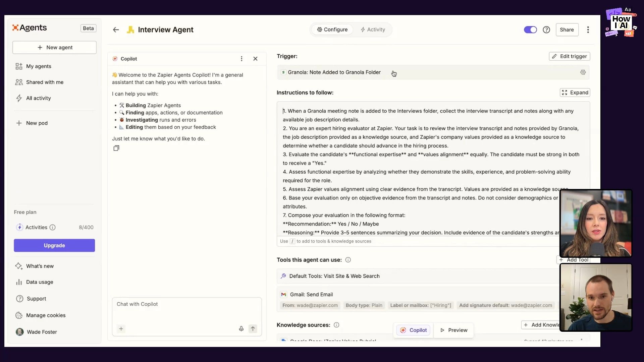Expand the instructions editor
644x362 pixels.
pyautogui.click(x=575, y=93)
